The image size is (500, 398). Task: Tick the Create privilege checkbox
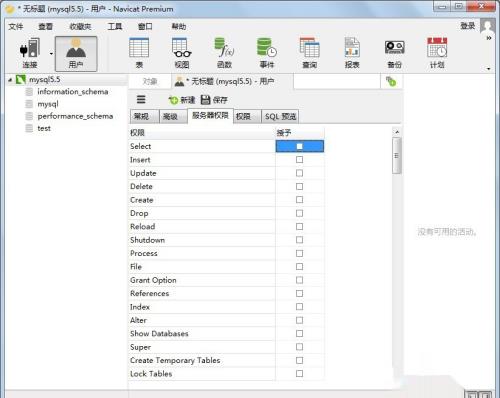point(299,200)
